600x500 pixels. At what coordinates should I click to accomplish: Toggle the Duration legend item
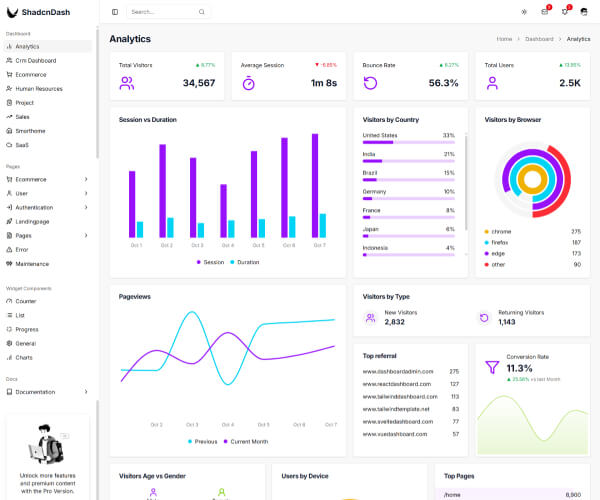click(245, 262)
